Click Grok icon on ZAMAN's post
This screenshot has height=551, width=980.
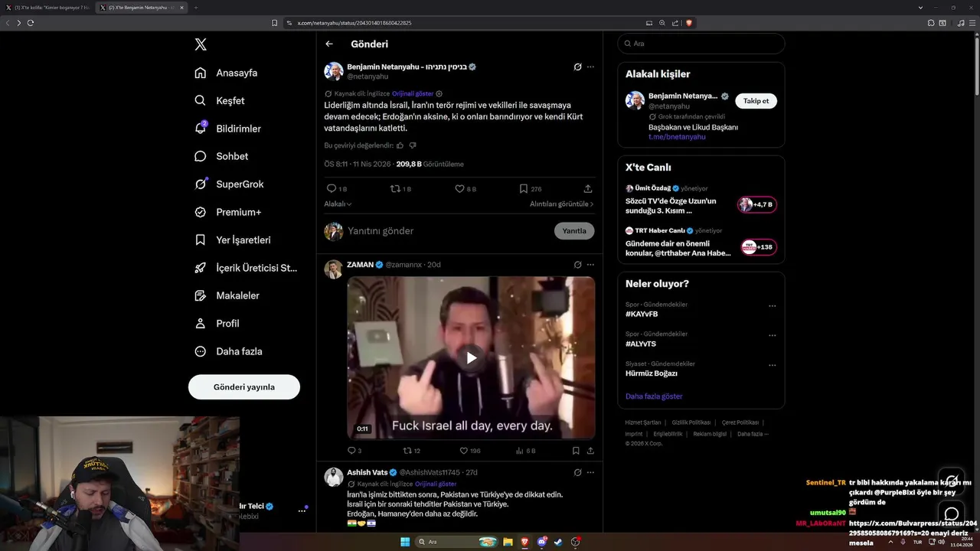[578, 265]
